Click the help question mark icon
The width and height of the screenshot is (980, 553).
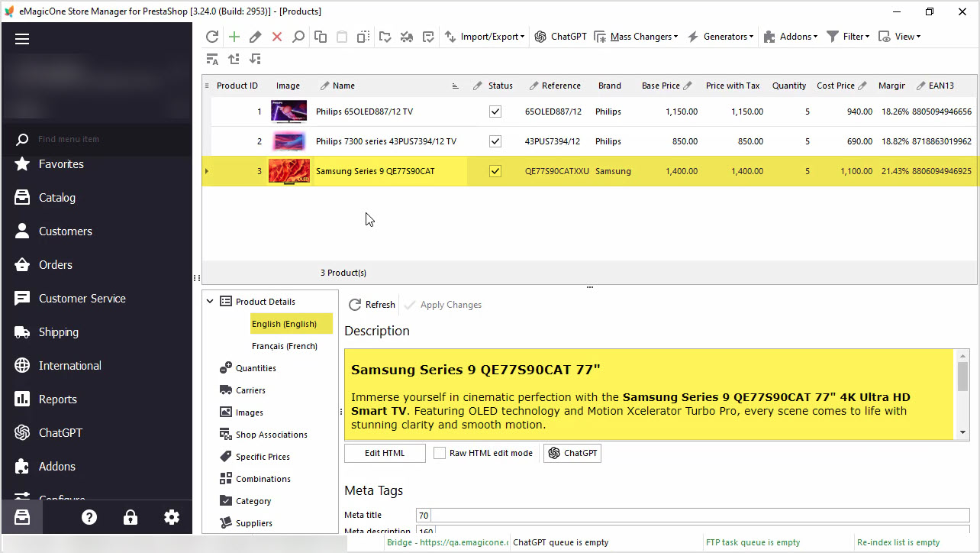[89, 517]
